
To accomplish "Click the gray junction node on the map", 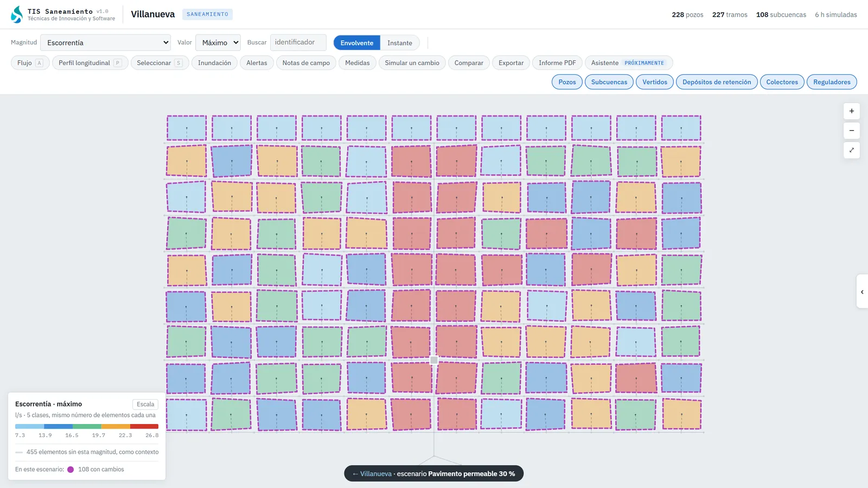I will pyautogui.click(x=434, y=360).
